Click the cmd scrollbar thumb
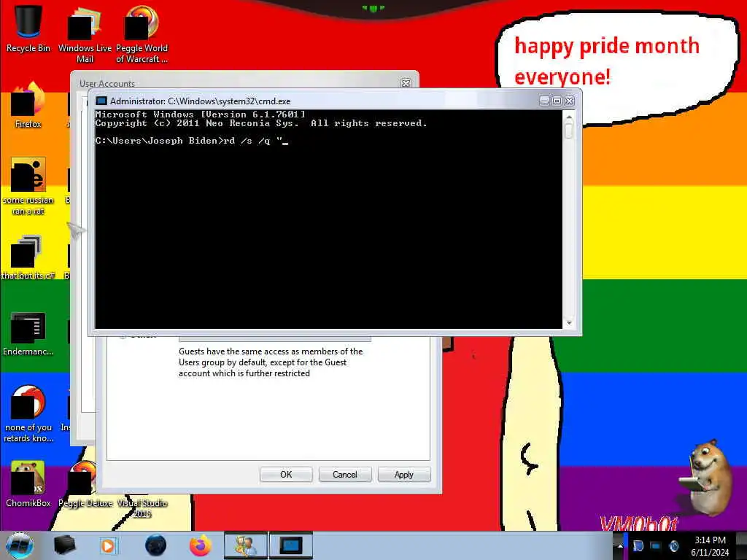Image resolution: width=747 pixels, height=560 pixels. pos(569,131)
